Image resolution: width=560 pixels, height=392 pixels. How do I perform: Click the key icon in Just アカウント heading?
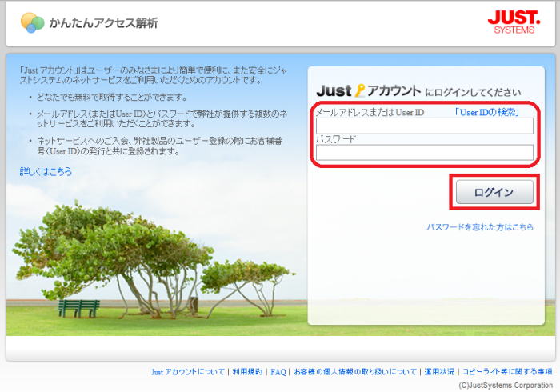[360, 90]
